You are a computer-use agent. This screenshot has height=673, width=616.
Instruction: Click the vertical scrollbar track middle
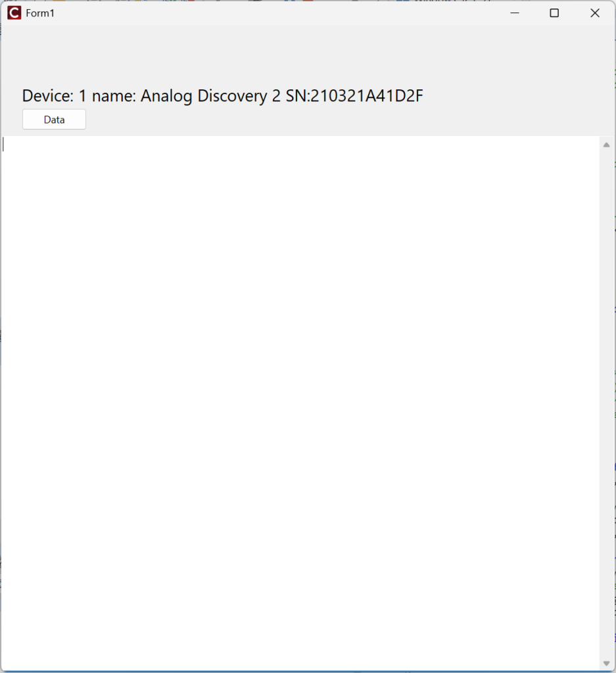click(x=607, y=404)
